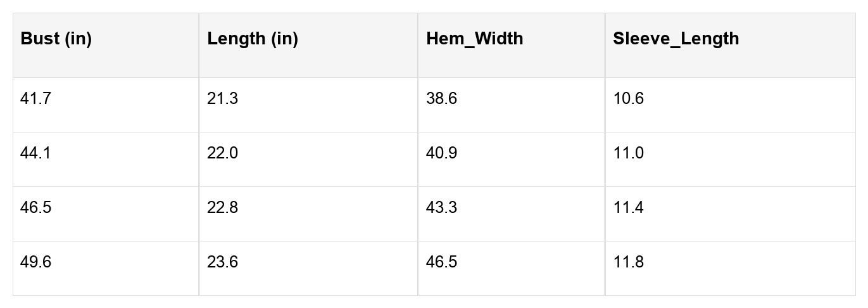
Task: Select the Sleeve_Length column header
Action: 676,39
